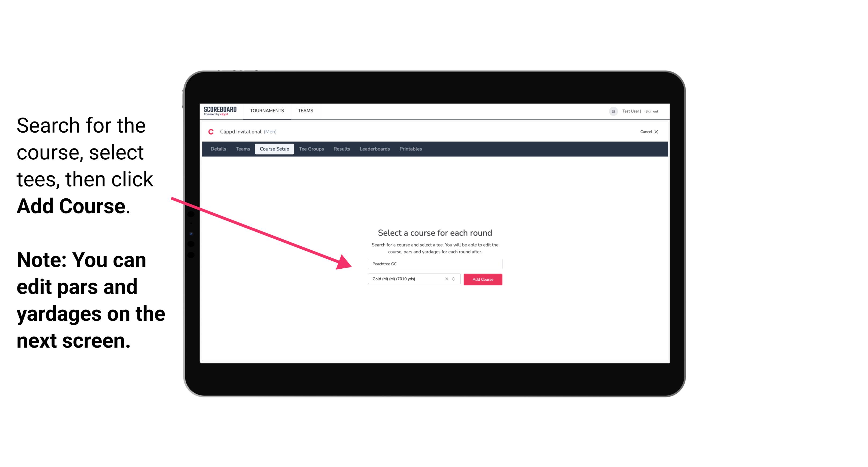Viewport: 868px width, 467px height.
Task: Click the clear 'X' icon in tee dropdown
Action: click(446, 279)
